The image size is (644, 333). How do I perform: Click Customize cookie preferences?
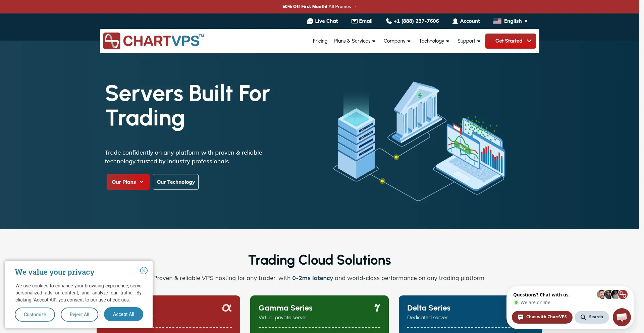[x=35, y=315]
